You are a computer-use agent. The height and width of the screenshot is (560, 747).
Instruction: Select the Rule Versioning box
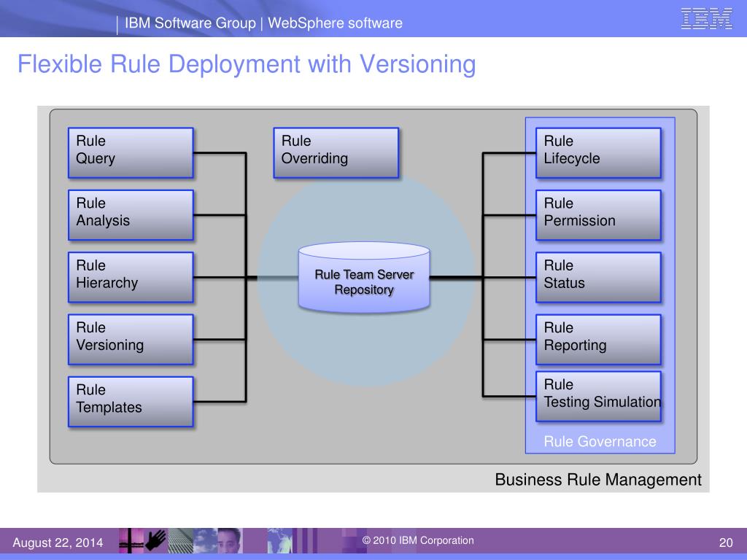131,340
